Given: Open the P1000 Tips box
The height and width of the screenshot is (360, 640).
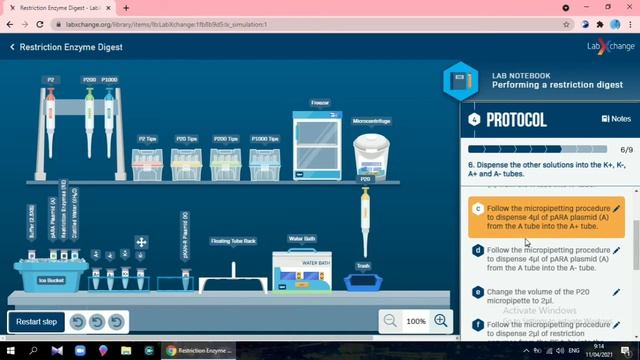Looking at the screenshot, I should coord(264,164).
